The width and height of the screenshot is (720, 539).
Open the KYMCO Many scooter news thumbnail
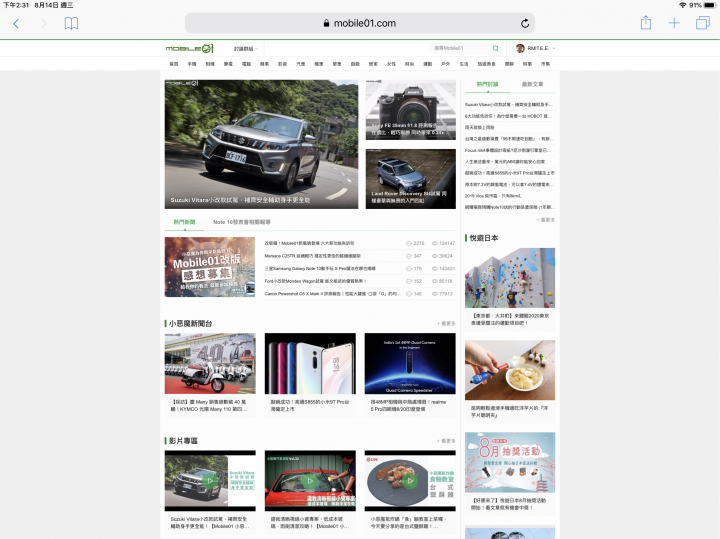tap(210, 364)
